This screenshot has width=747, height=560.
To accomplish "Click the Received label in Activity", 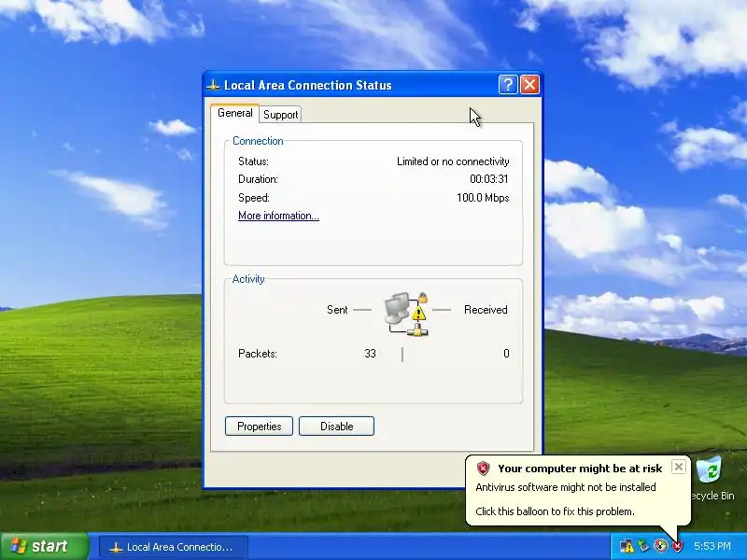I will point(486,310).
